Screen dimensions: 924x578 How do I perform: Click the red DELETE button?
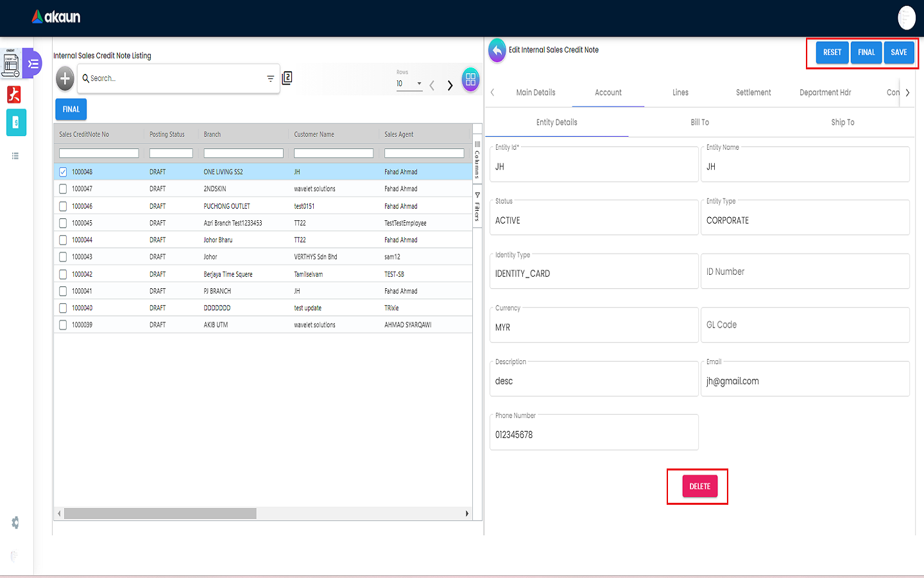tap(699, 486)
